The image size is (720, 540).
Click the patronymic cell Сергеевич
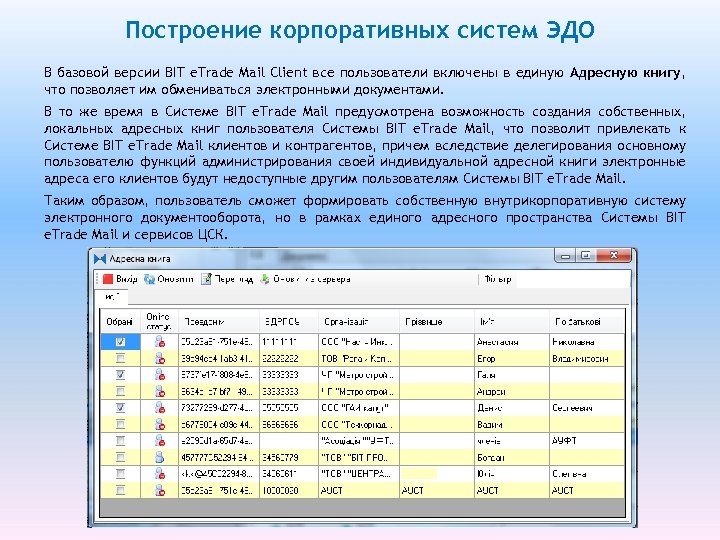pyautogui.click(x=587, y=408)
